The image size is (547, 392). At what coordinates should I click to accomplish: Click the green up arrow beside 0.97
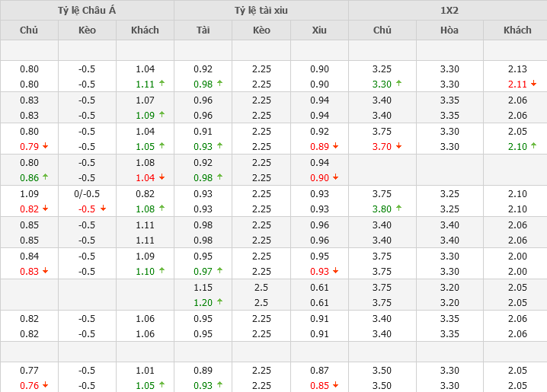click(x=219, y=270)
